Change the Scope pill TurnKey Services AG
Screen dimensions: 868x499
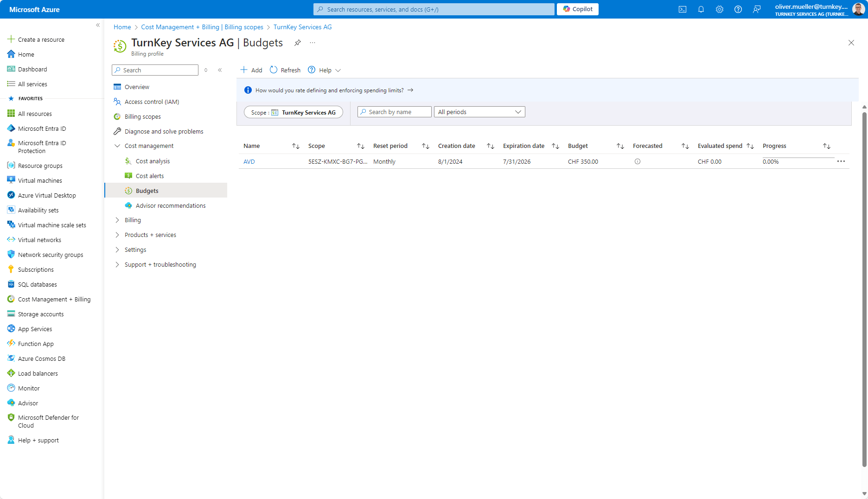pyautogui.click(x=294, y=112)
